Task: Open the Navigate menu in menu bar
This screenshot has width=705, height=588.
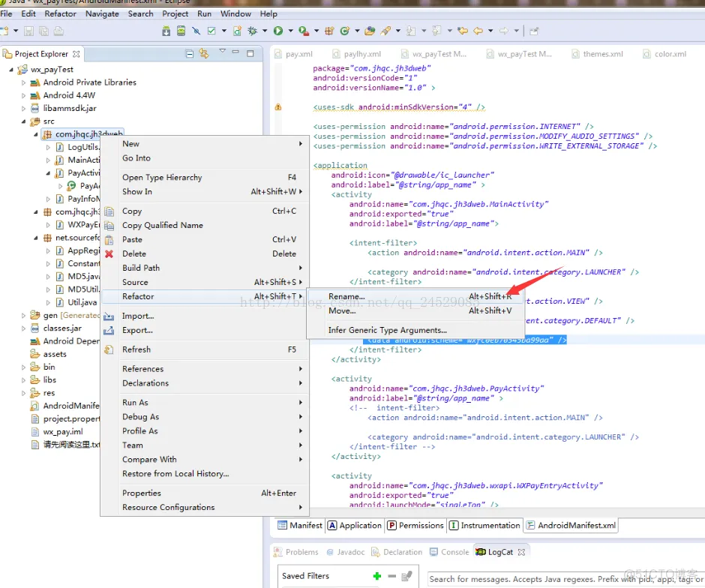Action: click(x=102, y=14)
